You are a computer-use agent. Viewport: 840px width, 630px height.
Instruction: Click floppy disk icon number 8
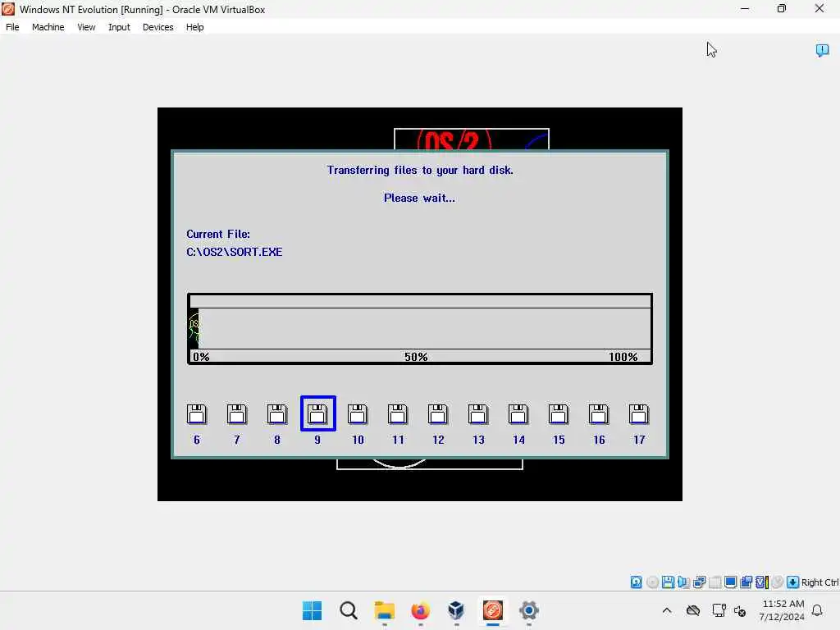tap(277, 414)
